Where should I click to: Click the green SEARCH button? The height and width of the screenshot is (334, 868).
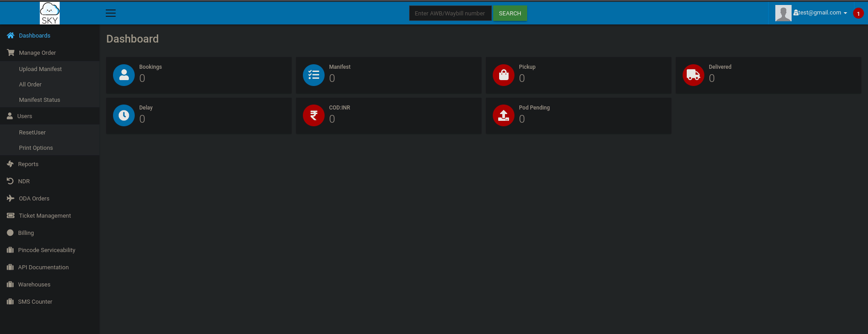tap(510, 13)
